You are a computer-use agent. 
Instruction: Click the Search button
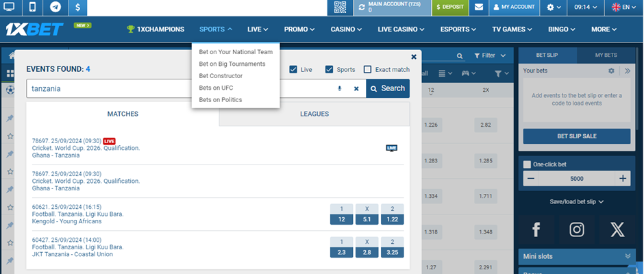[388, 88]
